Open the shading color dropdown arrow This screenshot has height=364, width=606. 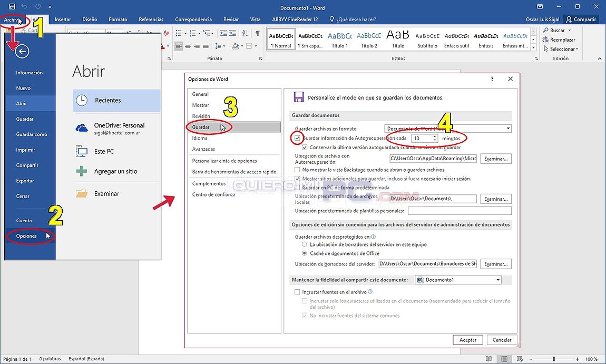point(242,46)
